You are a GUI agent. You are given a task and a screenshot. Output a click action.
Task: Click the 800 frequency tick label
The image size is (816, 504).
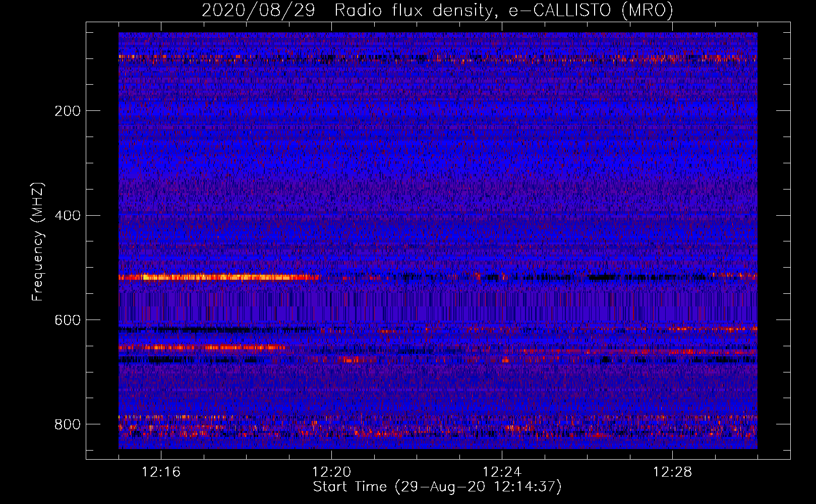pos(68,424)
